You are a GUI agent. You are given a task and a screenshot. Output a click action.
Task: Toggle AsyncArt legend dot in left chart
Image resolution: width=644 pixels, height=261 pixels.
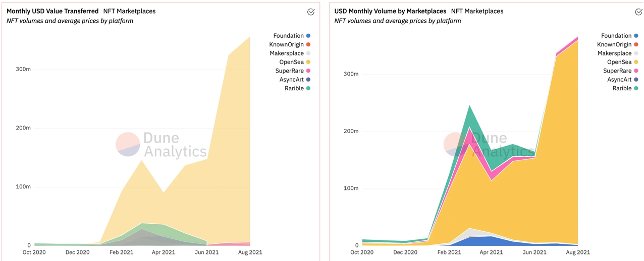click(x=308, y=80)
